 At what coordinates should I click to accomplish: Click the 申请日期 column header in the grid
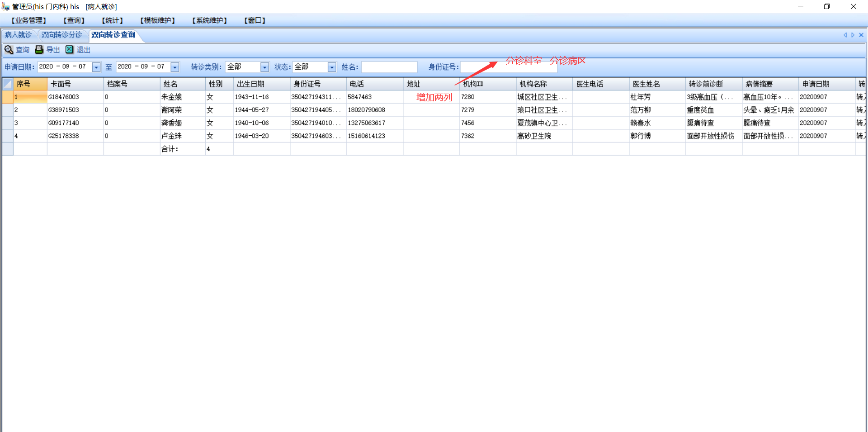[827, 84]
